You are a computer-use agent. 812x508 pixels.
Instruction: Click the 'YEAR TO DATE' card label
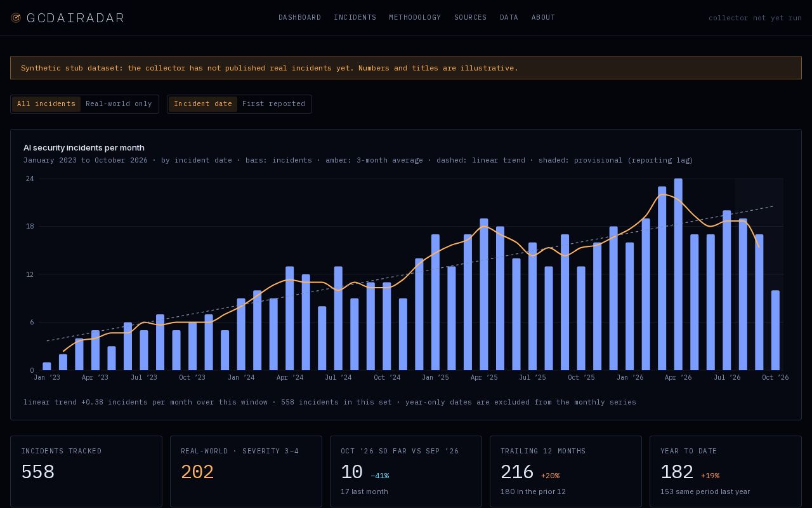tap(688, 451)
